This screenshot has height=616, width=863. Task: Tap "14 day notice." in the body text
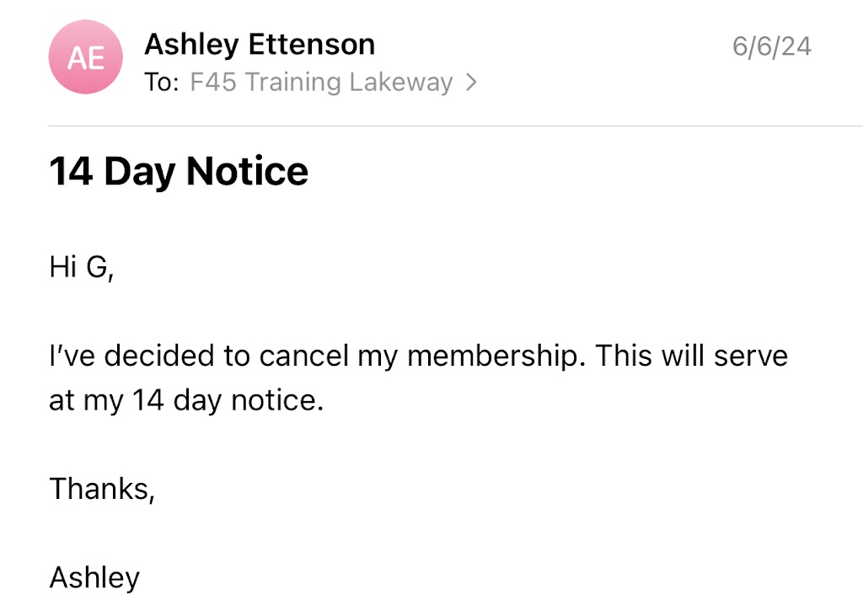click(228, 399)
